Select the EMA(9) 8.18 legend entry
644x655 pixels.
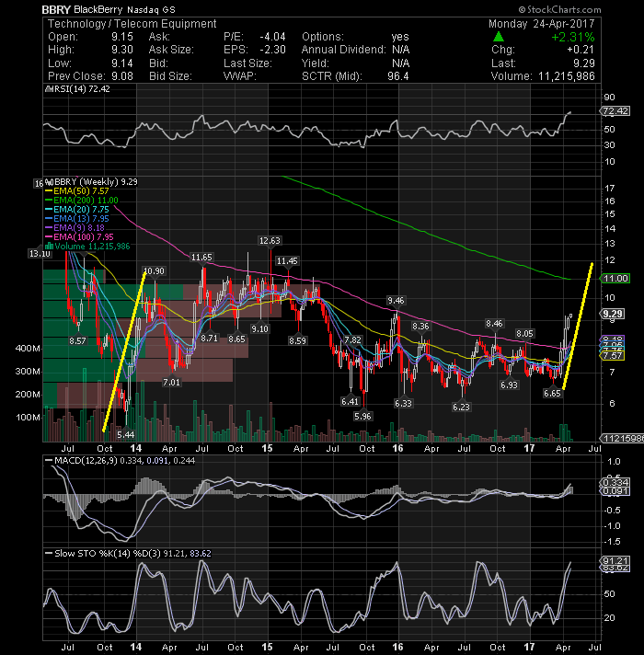coord(75,227)
